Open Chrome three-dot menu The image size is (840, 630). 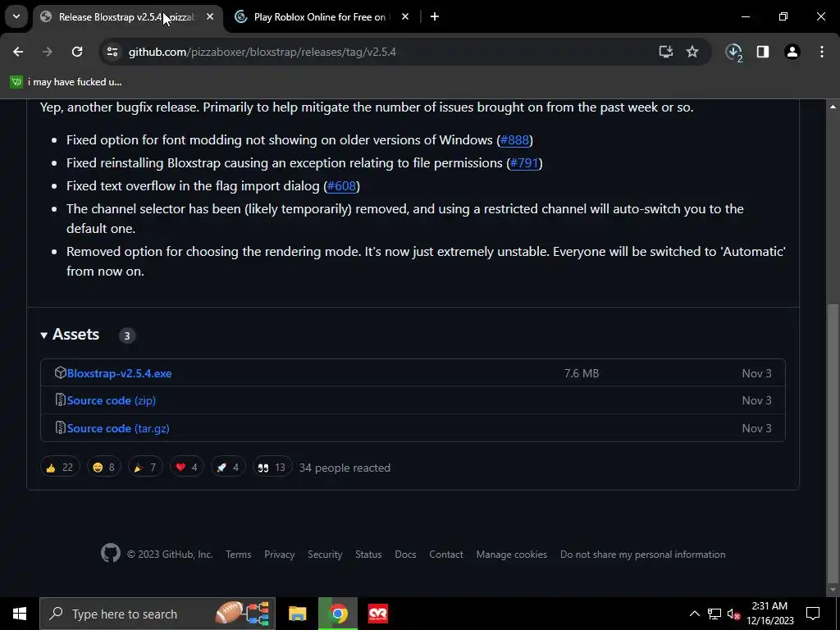coord(822,52)
